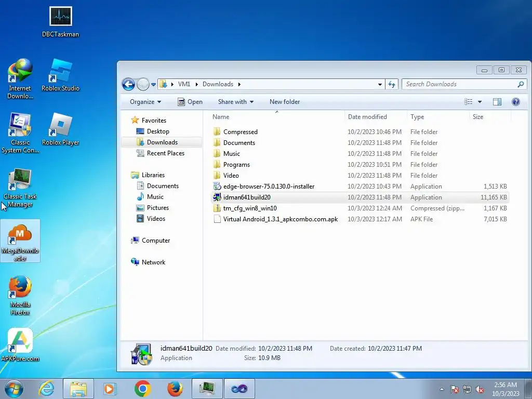This screenshot has height=399, width=532.
Task: Select Computer in navigation pane
Action: (x=156, y=240)
